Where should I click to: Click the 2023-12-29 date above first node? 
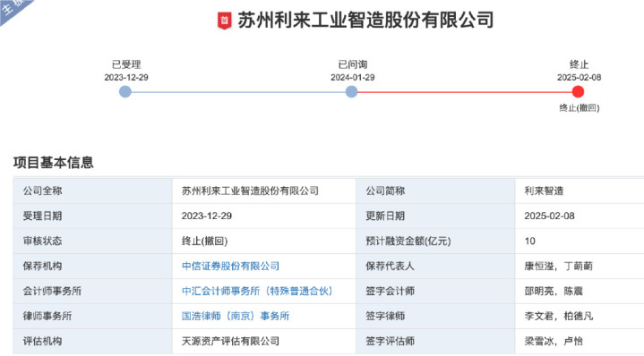[126, 78]
